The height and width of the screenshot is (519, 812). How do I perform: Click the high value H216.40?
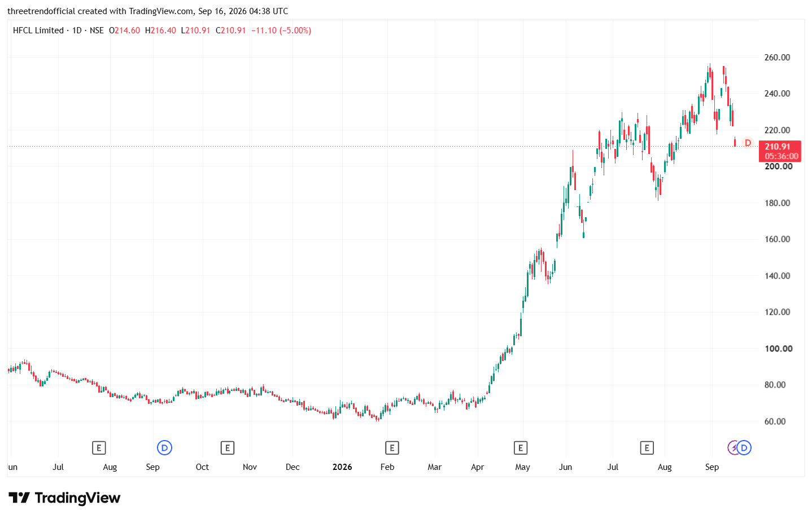(x=160, y=30)
